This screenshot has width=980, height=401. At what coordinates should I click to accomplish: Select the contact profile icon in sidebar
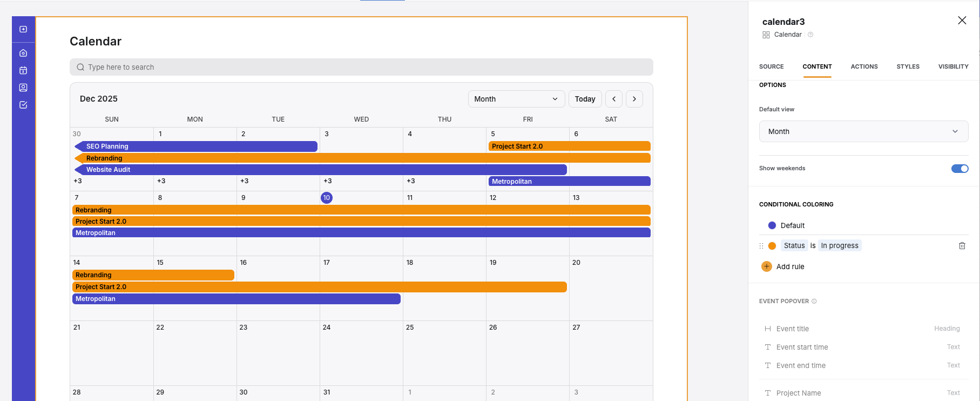point(23,88)
